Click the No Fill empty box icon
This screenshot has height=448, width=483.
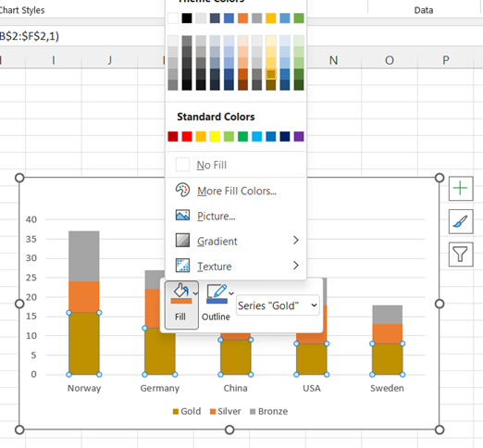182,165
